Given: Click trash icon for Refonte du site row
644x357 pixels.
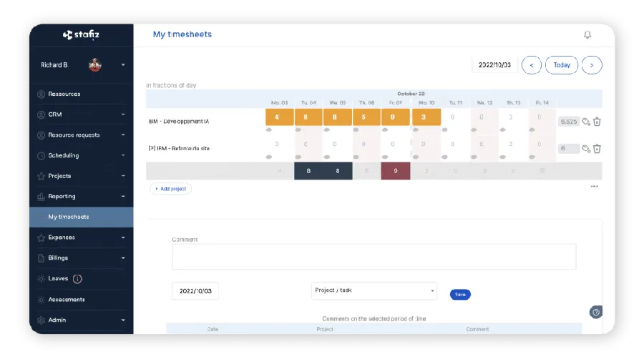Looking at the screenshot, I should point(597,149).
